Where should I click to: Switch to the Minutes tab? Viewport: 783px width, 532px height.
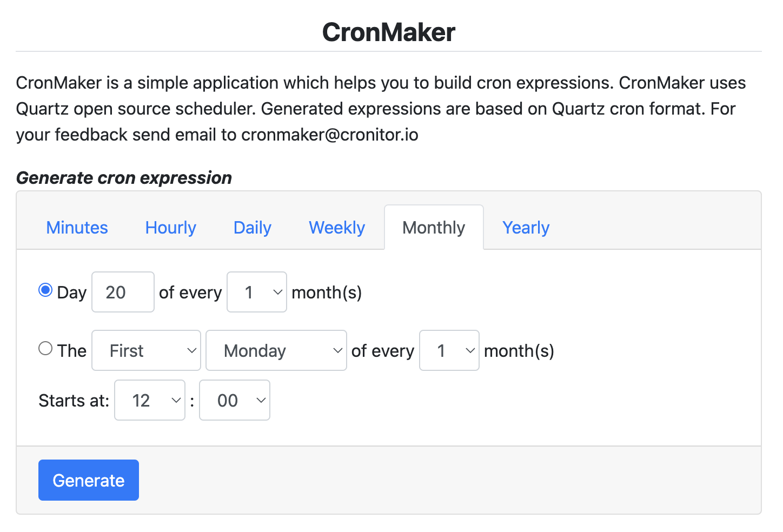click(77, 228)
